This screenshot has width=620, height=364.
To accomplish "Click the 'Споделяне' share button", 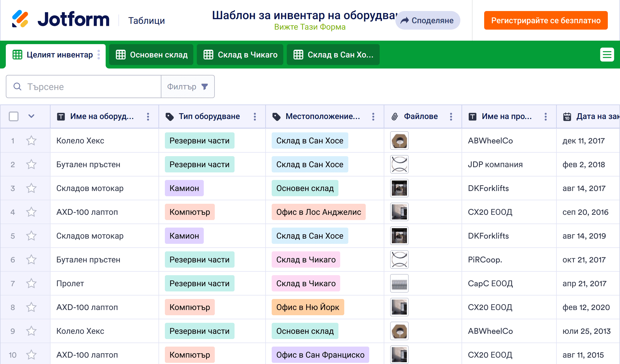I will (427, 21).
